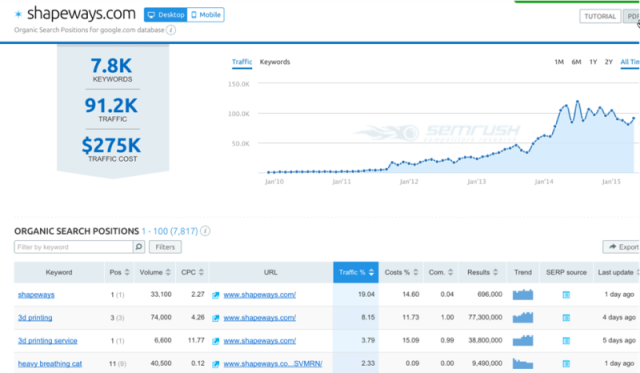Click trend sparkline for shapeways keyword
Screen dimensions: 640x373
(523, 294)
